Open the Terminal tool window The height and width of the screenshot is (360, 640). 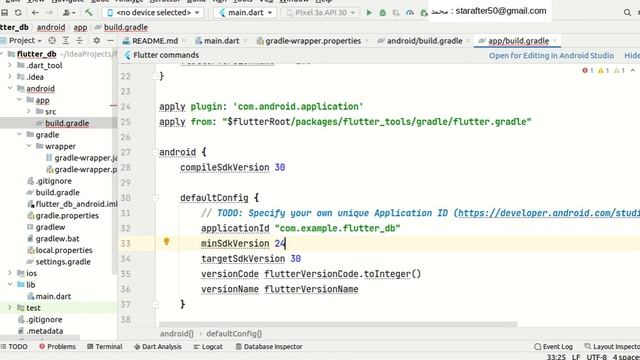coord(104,347)
